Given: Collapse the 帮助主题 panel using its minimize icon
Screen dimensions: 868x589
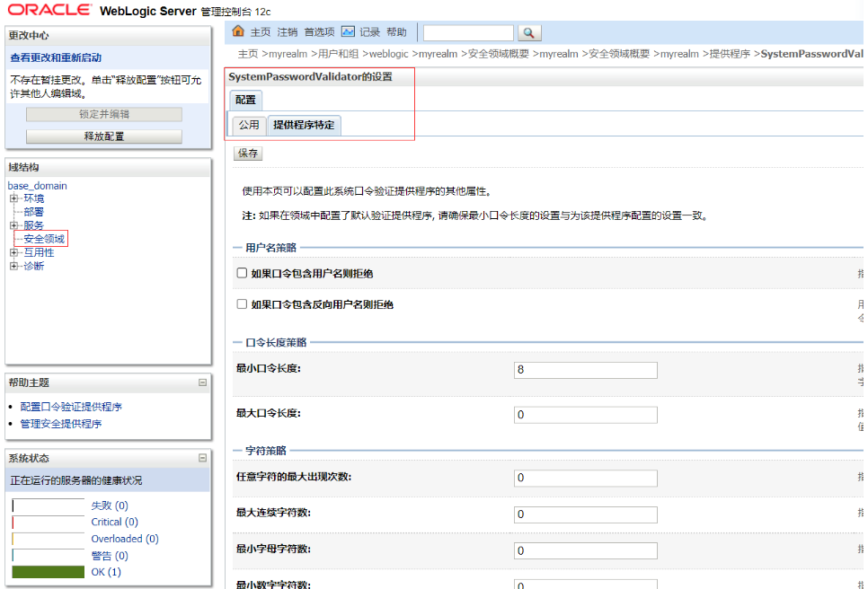Looking at the screenshot, I should point(202,382).
